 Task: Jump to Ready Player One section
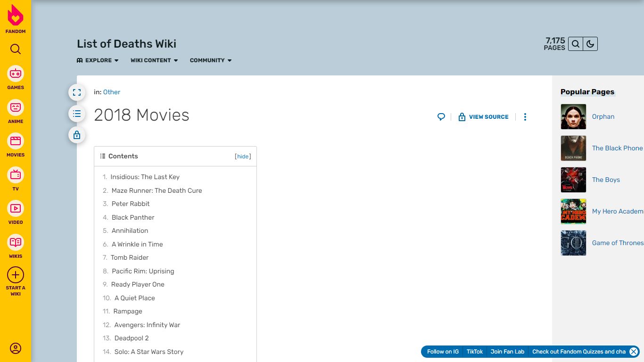coord(138,284)
